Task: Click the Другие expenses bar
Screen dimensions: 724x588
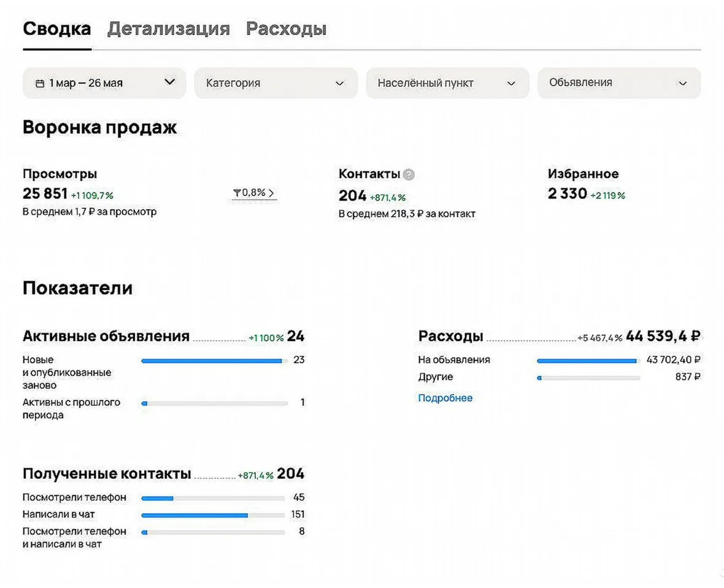Action: [x=589, y=378]
